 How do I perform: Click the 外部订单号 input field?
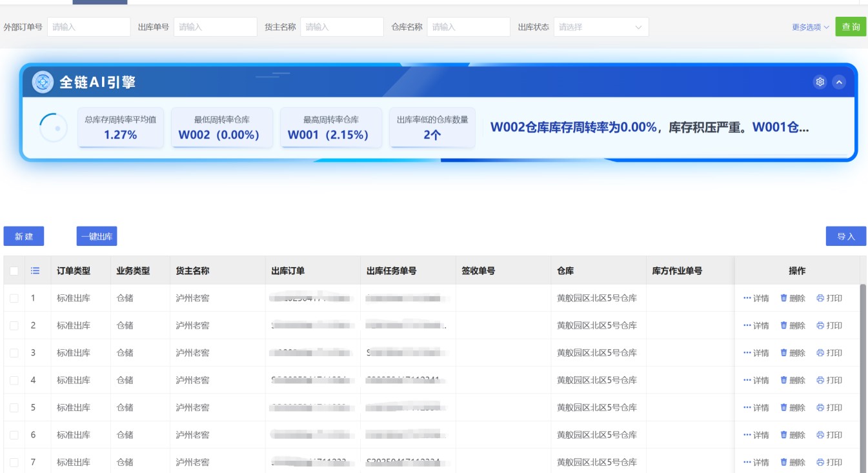[89, 27]
